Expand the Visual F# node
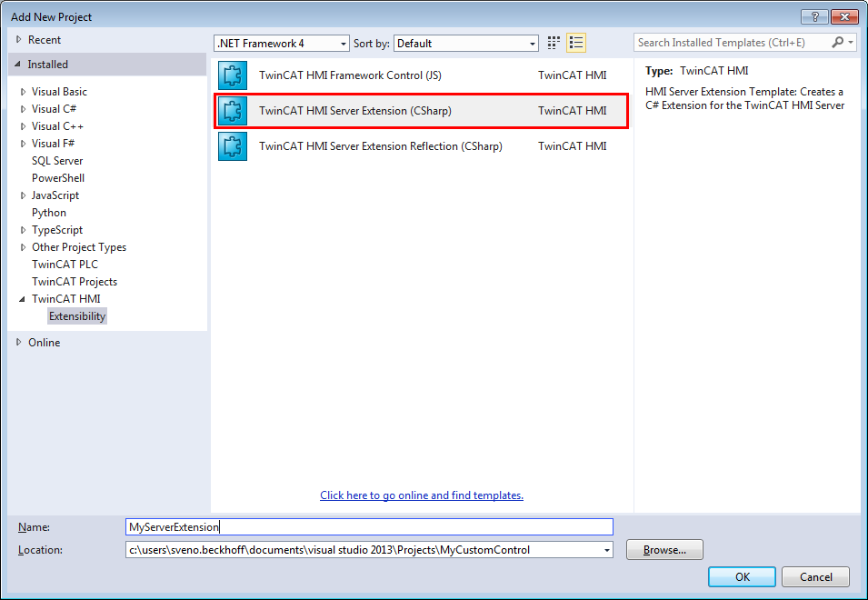 [x=24, y=144]
